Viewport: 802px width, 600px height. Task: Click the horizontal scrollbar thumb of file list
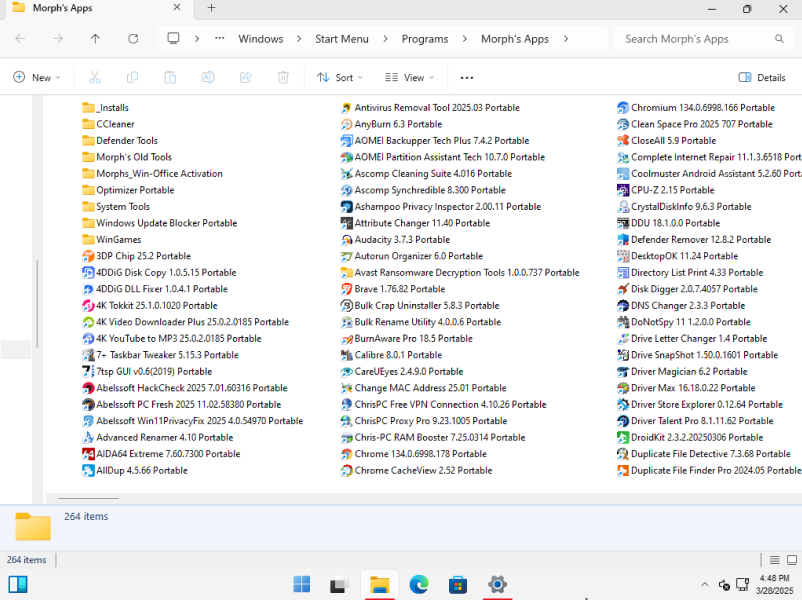pos(88,498)
